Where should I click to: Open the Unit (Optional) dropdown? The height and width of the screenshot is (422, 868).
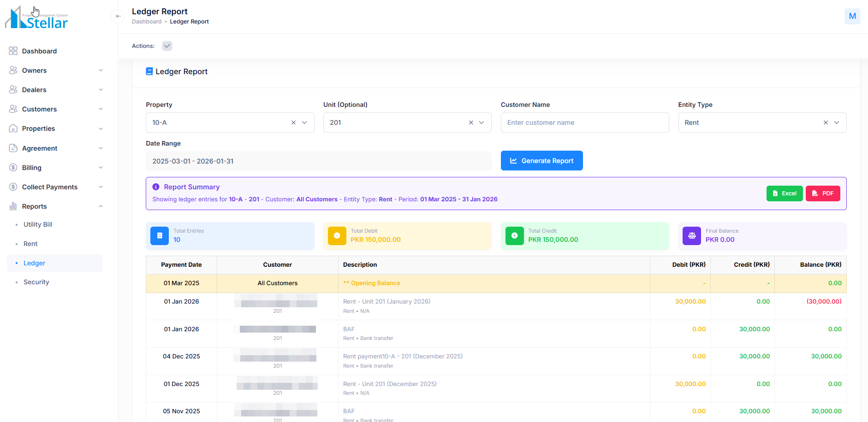click(482, 123)
